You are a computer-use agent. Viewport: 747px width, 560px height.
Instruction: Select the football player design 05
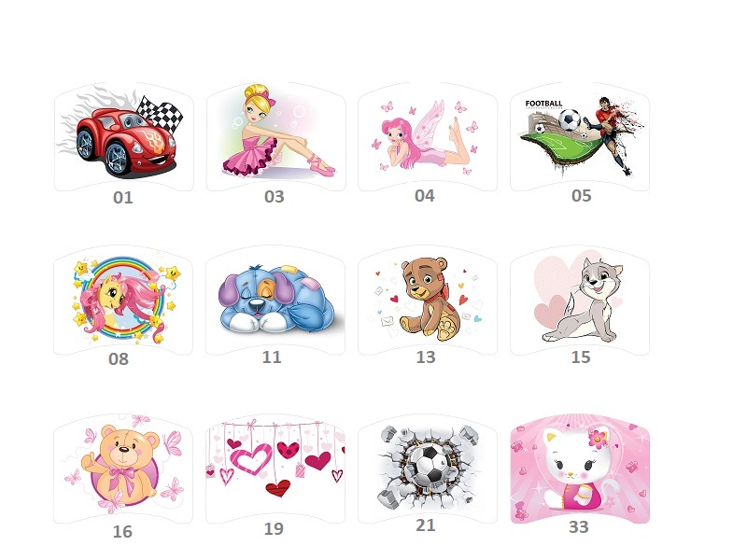580,137
